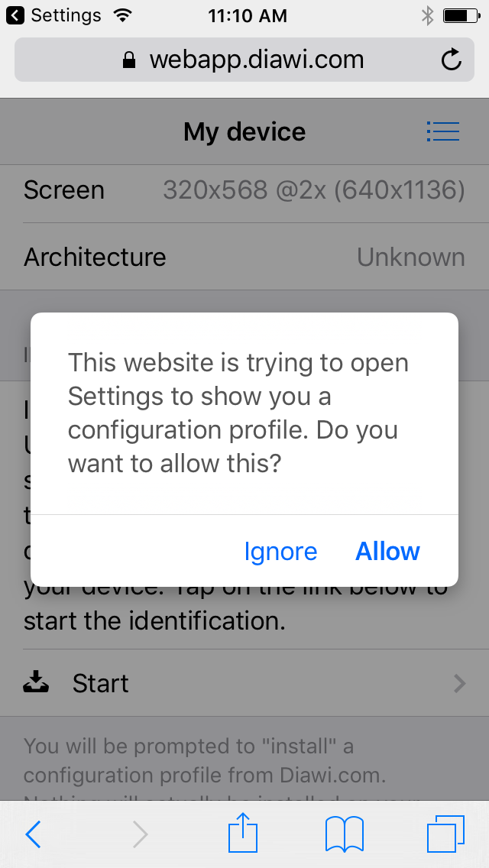
Task: Open the device list icon beside My device
Action: pyautogui.click(x=443, y=131)
